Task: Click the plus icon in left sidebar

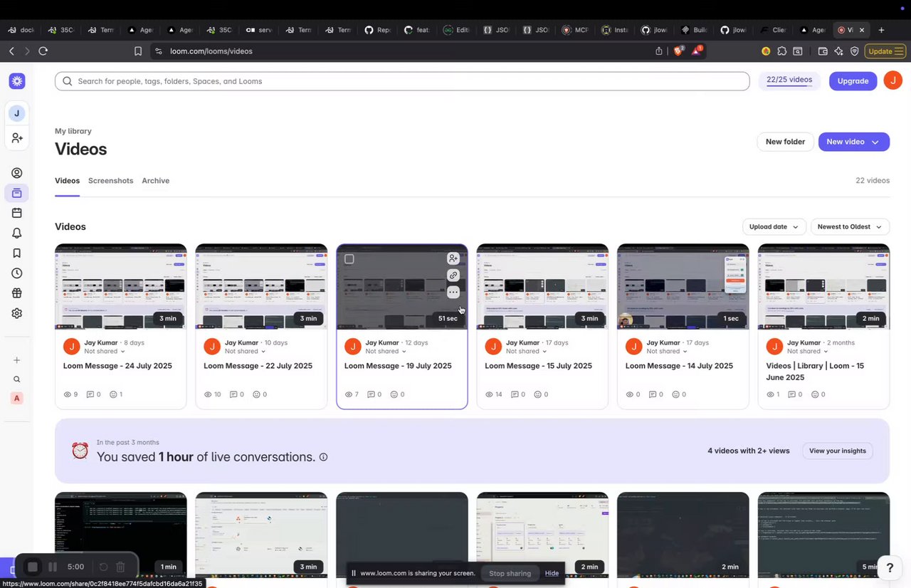Action: (17, 360)
